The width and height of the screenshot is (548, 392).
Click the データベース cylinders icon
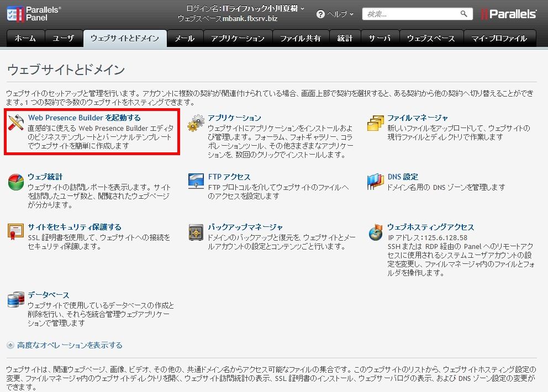click(15, 299)
